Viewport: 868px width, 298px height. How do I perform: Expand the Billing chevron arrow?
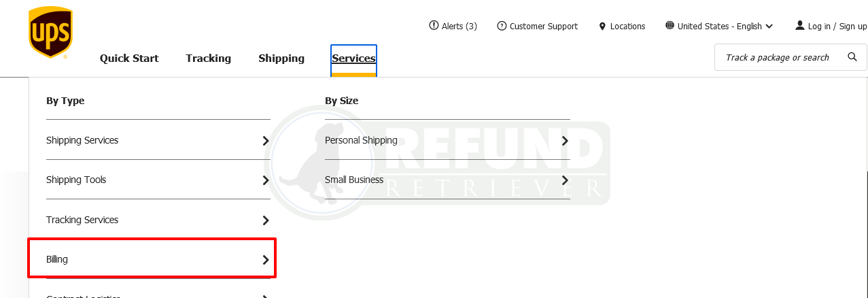(266, 260)
